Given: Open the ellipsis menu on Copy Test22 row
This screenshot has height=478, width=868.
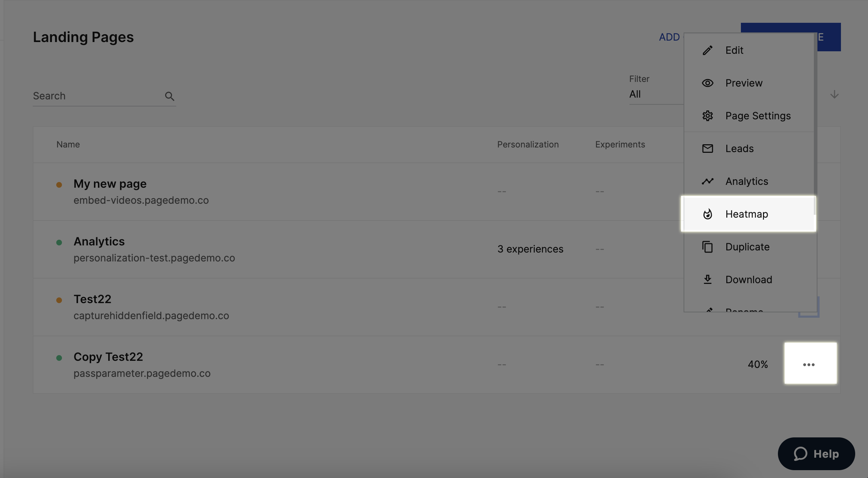Looking at the screenshot, I should (809, 364).
